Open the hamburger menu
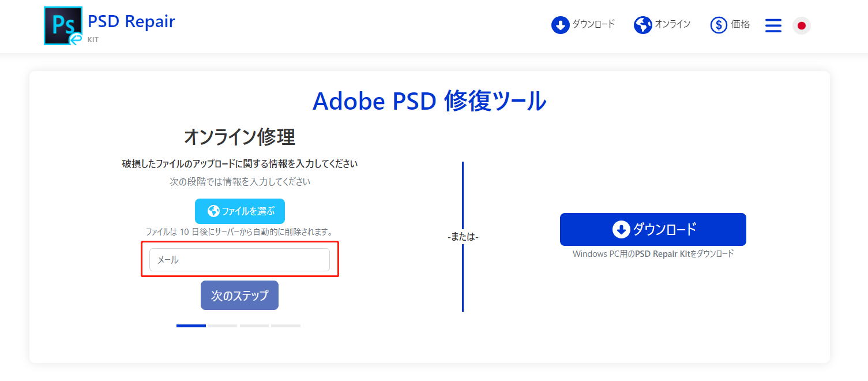The width and height of the screenshot is (868, 381). tap(773, 25)
